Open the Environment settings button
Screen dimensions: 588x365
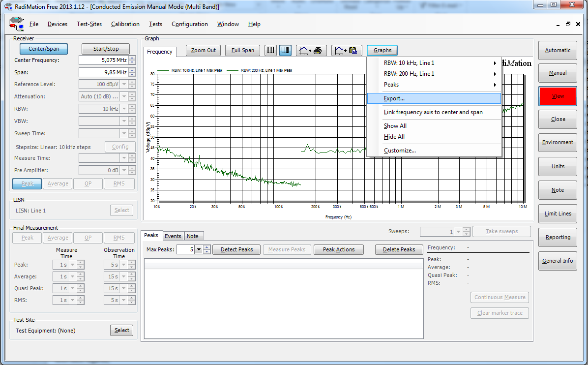point(558,143)
